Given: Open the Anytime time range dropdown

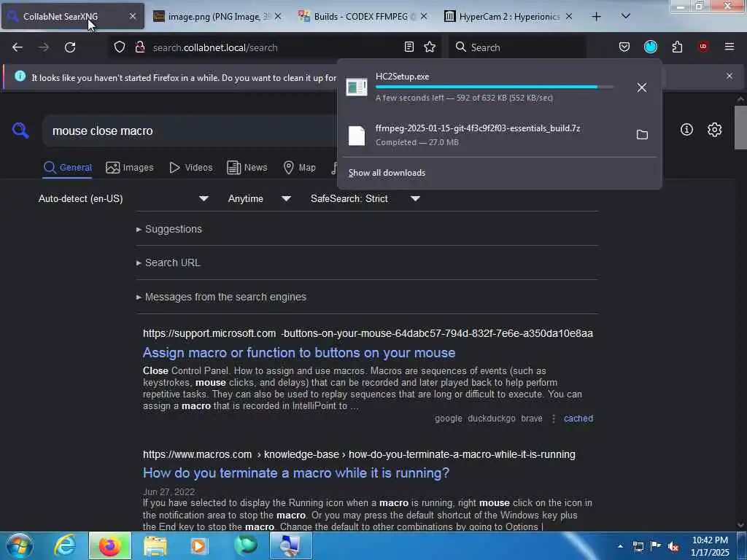Looking at the screenshot, I should pos(260,198).
